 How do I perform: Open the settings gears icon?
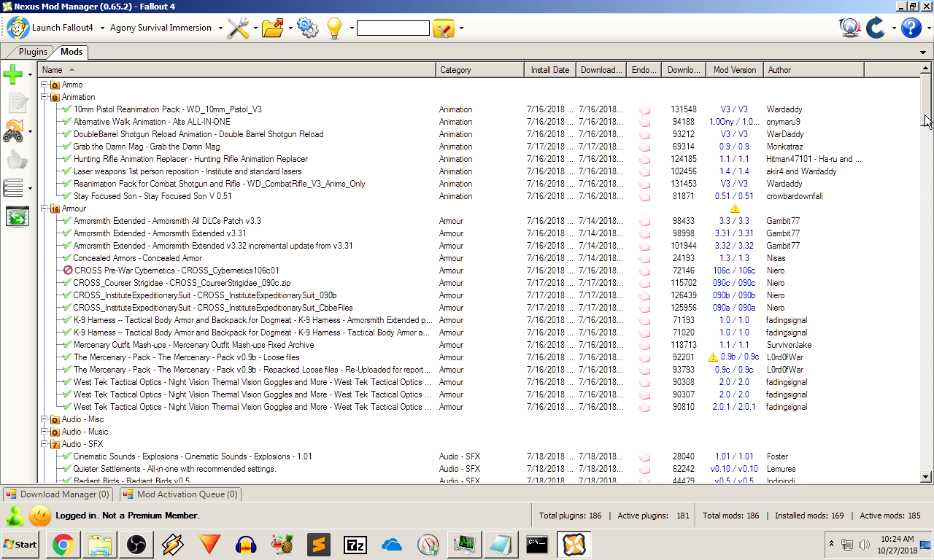click(307, 28)
